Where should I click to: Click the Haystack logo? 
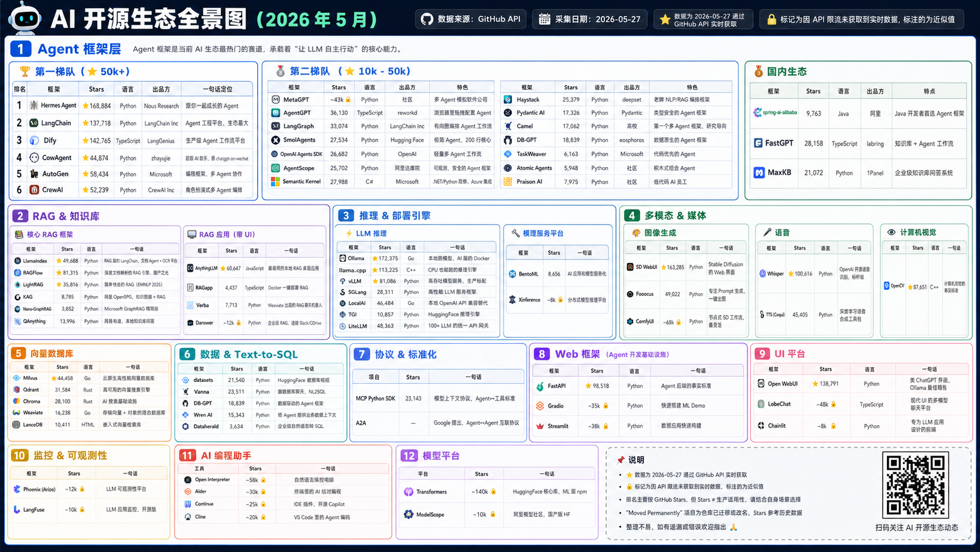click(x=508, y=100)
